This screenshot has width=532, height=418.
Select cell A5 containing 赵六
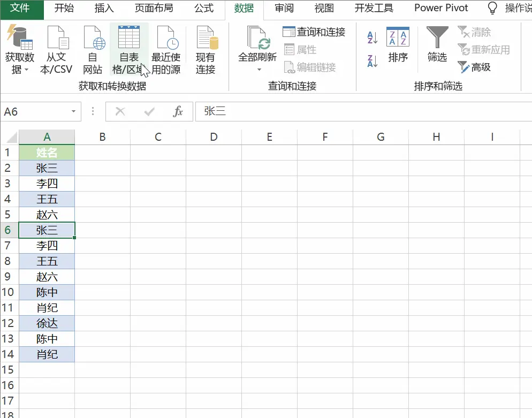pos(47,215)
